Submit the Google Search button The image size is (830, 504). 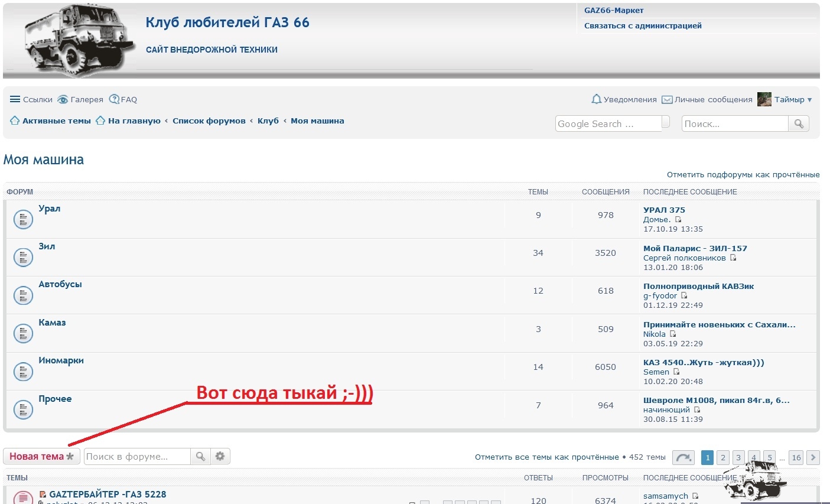coord(666,122)
